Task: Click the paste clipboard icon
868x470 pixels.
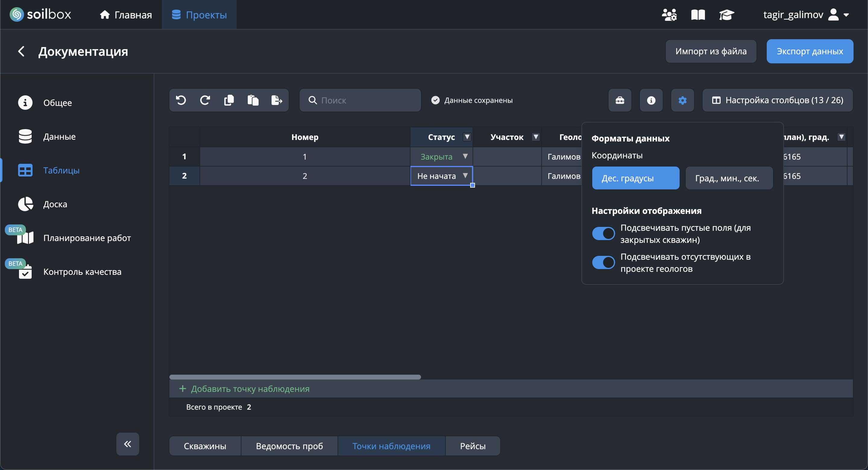Action: coord(253,100)
